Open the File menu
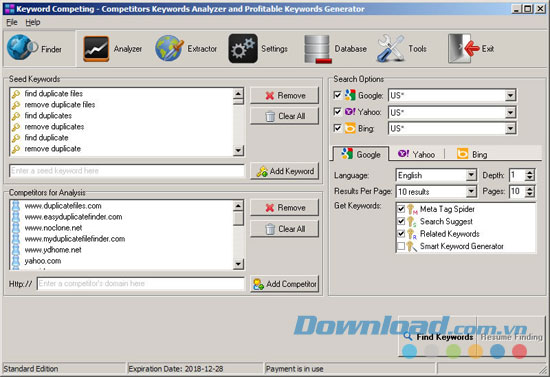The height and width of the screenshot is (377, 550). pos(12,22)
